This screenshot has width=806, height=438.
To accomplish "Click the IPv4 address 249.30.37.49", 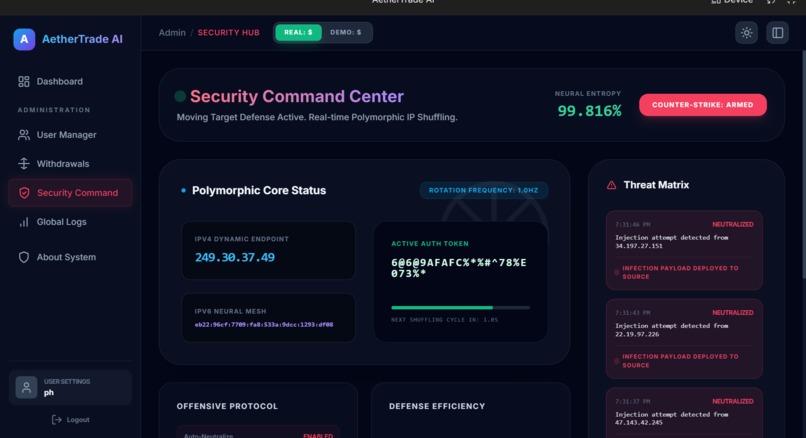I will tap(235, 258).
